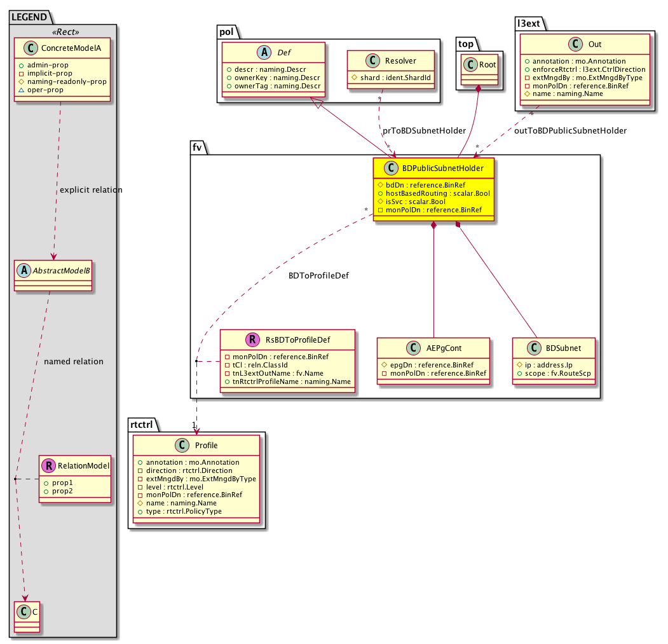Select the BDSubnet class icon

coord(535,348)
